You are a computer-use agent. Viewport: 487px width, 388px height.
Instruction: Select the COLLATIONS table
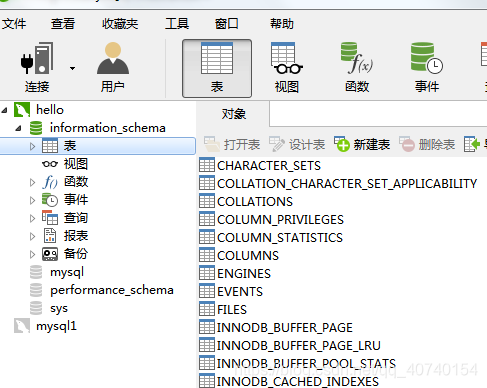tap(255, 202)
